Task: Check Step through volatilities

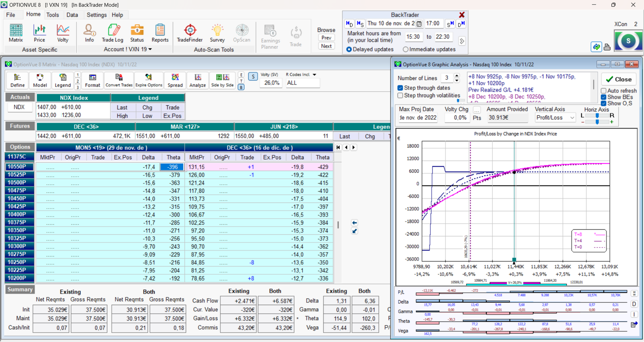Action: click(x=400, y=96)
